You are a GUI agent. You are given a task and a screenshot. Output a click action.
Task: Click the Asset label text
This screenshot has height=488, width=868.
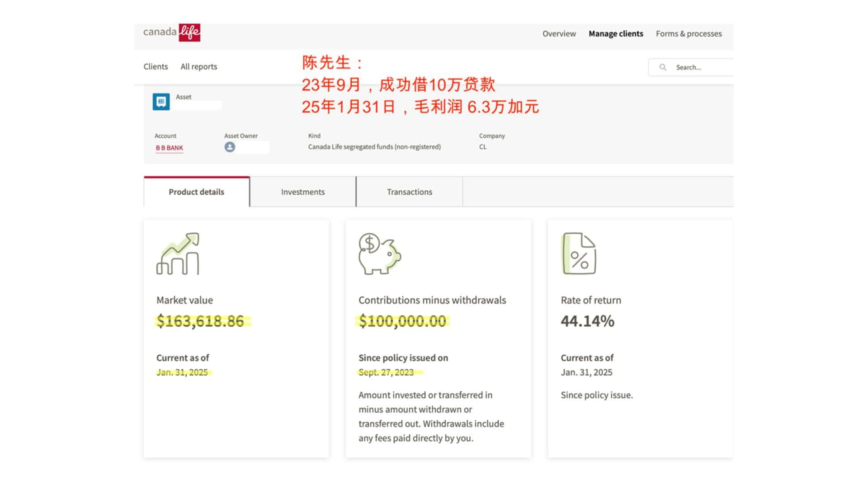click(x=184, y=97)
